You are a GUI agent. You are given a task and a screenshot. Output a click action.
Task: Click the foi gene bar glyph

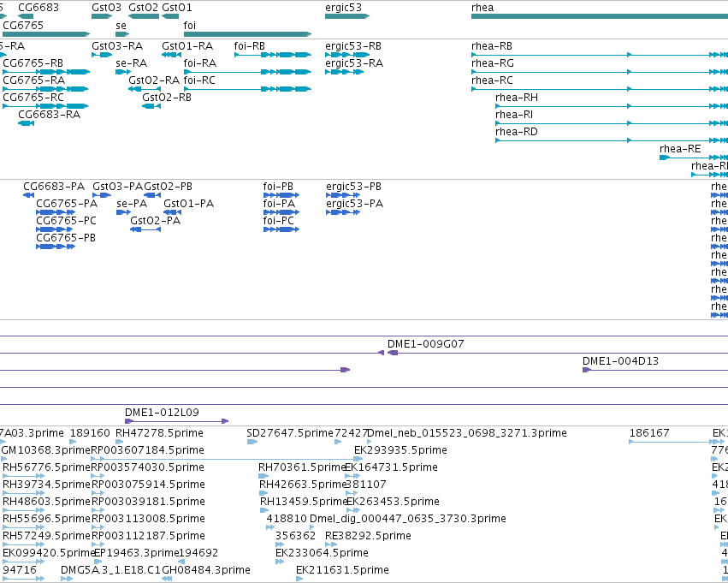247,34
